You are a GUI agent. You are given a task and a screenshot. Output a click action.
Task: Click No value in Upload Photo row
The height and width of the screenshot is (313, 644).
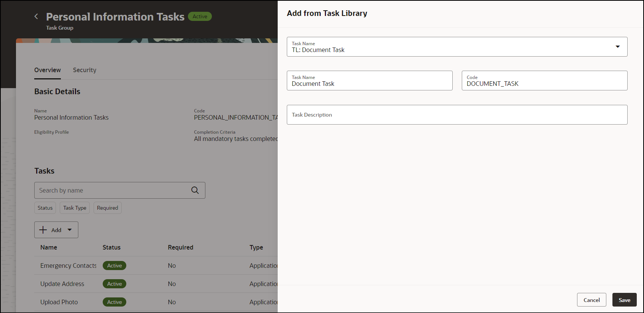pyautogui.click(x=172, y=302)
